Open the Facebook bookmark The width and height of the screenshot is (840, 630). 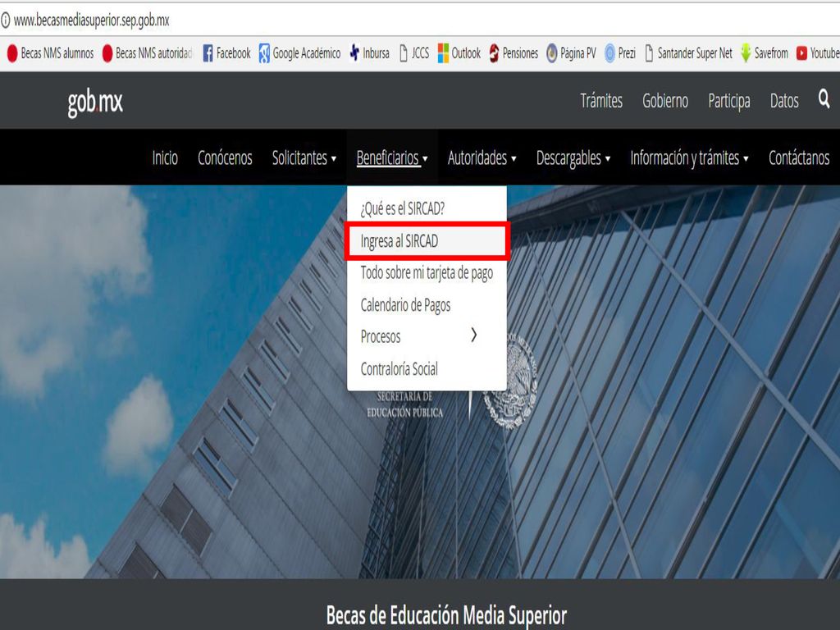pos(226,53)
